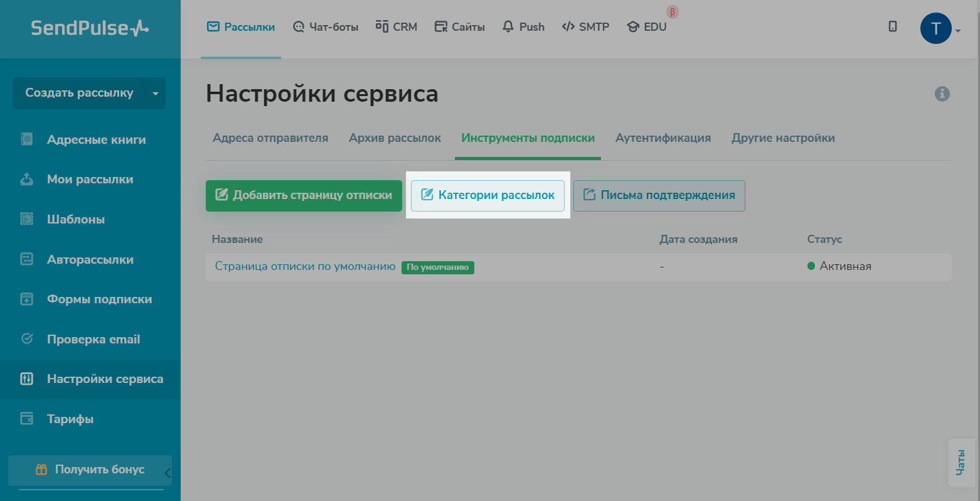Open Страница отписки по умолчанию link
Viewport: 980px width, 501px height.
coord(305,266)
